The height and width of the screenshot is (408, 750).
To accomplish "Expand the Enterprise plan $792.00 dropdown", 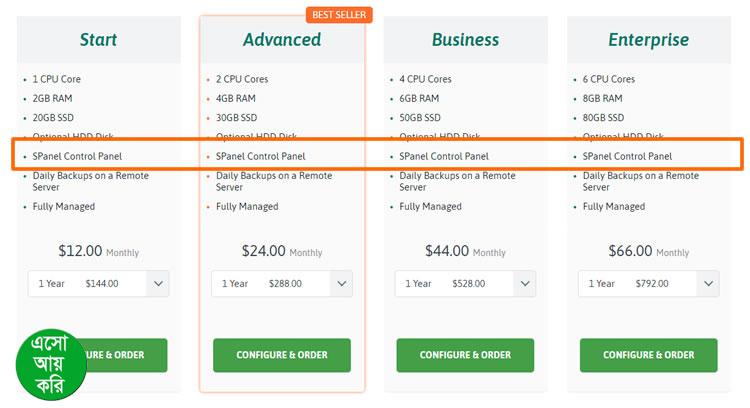I will pyautogui.click(x=648, y=283).
